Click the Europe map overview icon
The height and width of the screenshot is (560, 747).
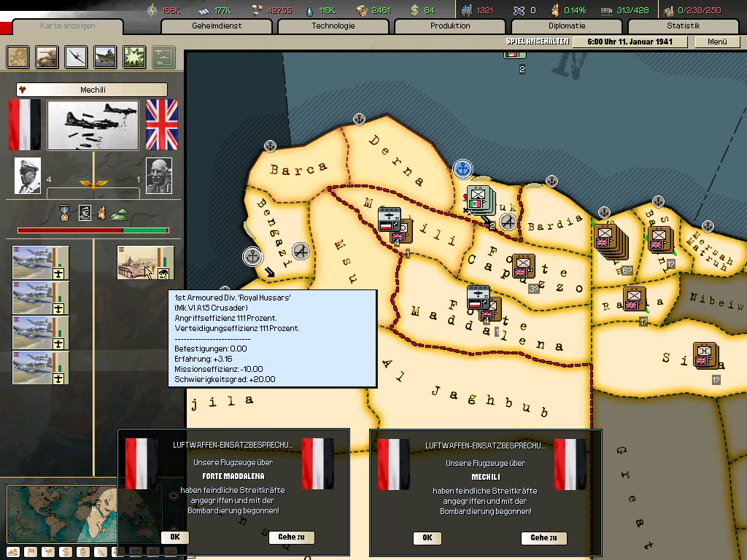coord(18,57)
